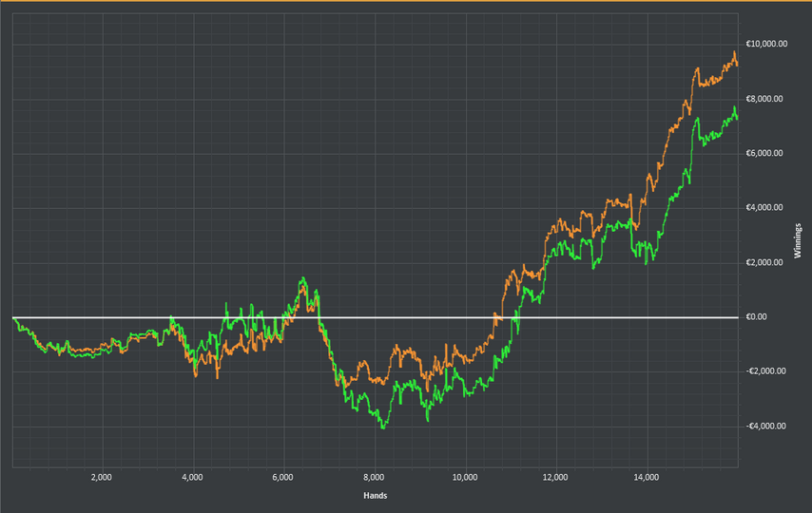Click the €0.00 axis label
812x513 pixels.
[756, 316]
